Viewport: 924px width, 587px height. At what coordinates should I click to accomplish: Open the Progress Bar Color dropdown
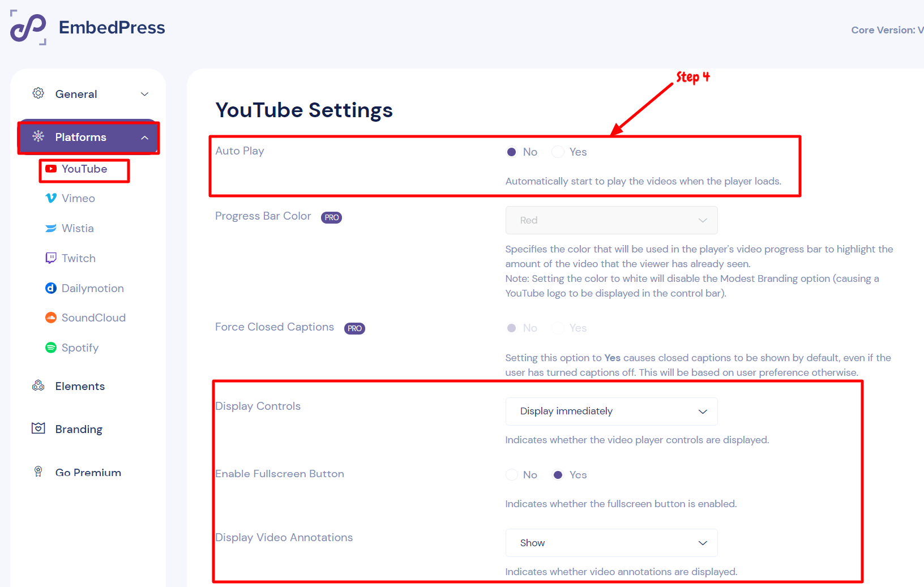tap(611, 220)
